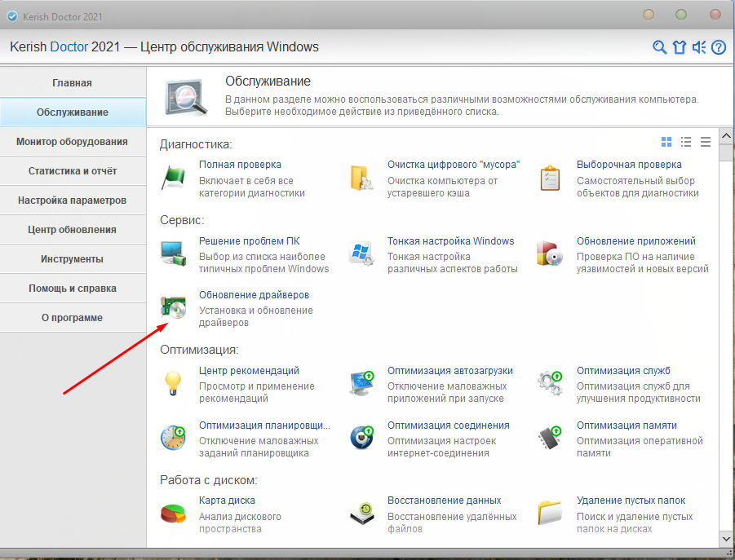The width and height of the screenshot is (735, 560).
Task: Mute sounds with the speaker icon
Action: point(699,46)
